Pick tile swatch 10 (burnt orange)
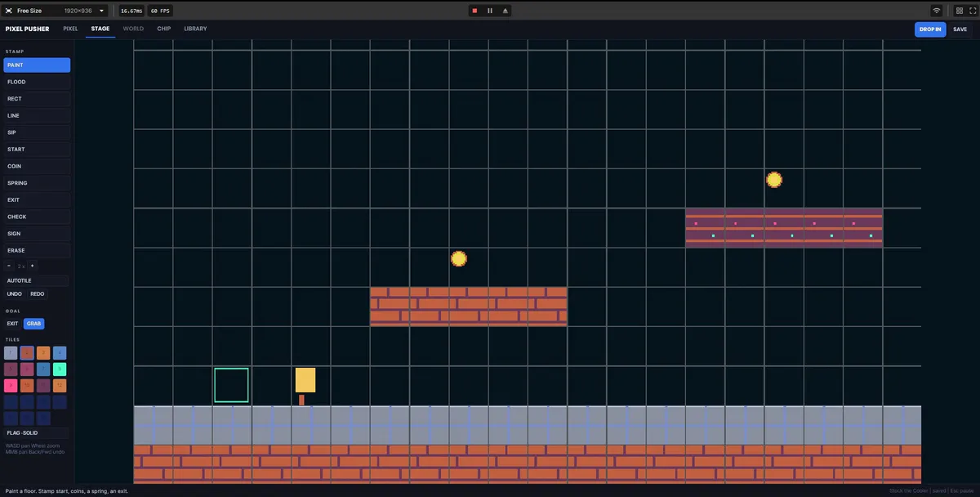The height and width of the screenshot is (497, 980). click(x=27, y=386)
